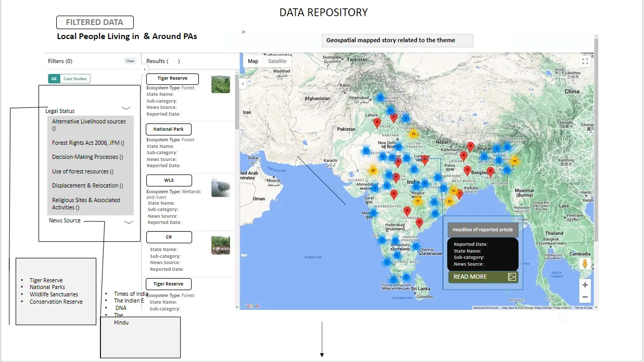The image size is (644, 362).
Task: Open the Keyboard shortcuts map link
Action: point(486,308)
